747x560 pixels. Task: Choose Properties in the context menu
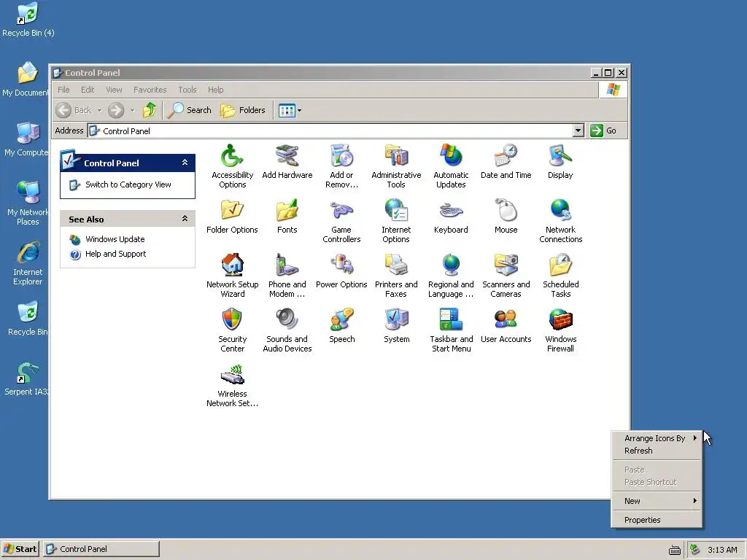pos(657,520)
